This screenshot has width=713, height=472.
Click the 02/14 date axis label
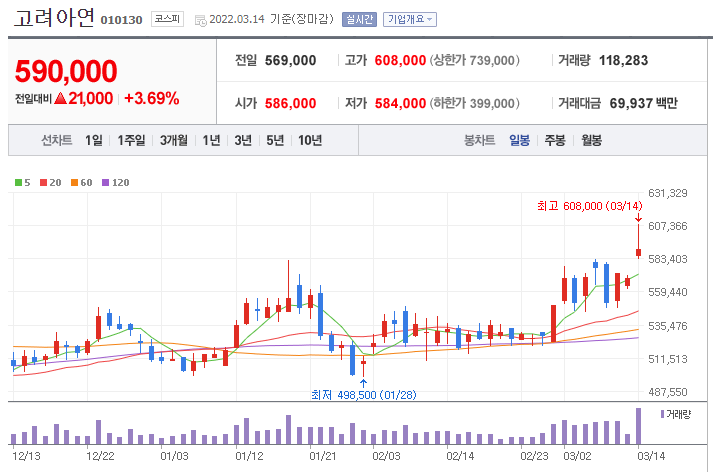tap(460, 456)
